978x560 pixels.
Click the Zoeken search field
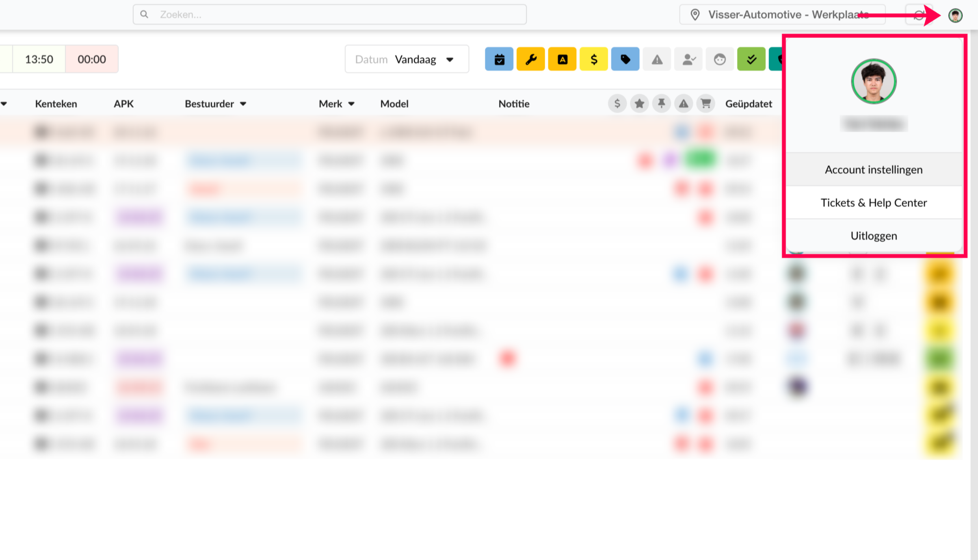(329, 15)
